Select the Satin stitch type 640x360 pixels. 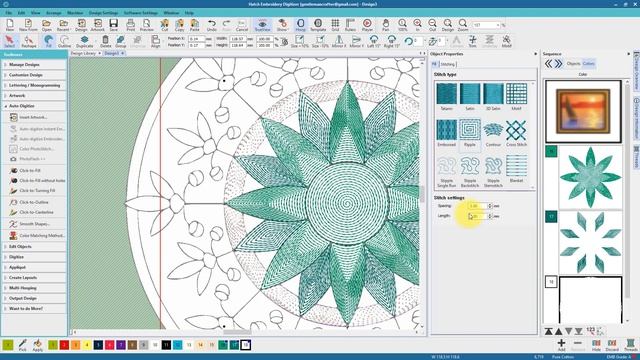[470, 97]
